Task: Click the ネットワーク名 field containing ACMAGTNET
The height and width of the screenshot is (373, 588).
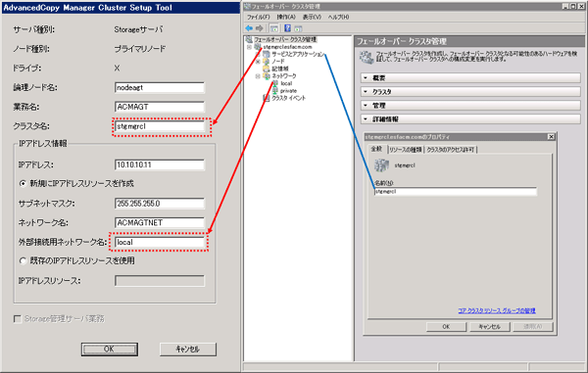Action: pyautogui.click(x=160, y=223)
